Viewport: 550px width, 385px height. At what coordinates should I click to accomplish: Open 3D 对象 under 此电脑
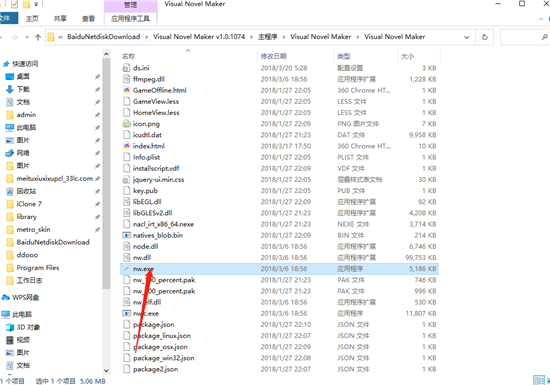[x=28, y=327]
